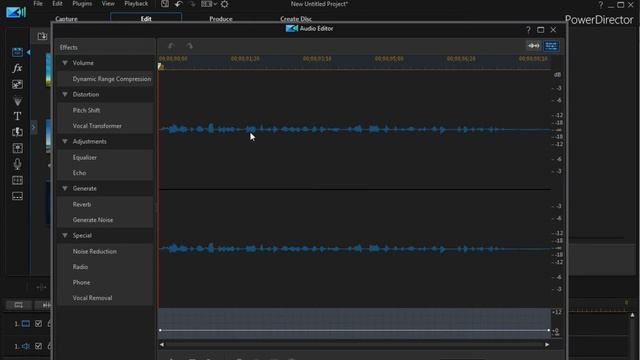
Task: Select the Edit module tab
Action: [146, 18]
